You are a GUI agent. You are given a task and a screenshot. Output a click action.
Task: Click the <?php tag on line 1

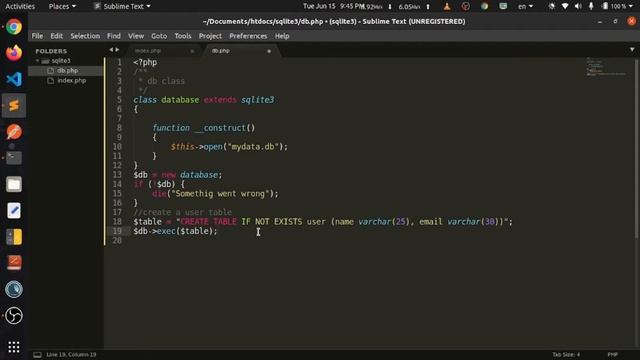tap(145, 62)
